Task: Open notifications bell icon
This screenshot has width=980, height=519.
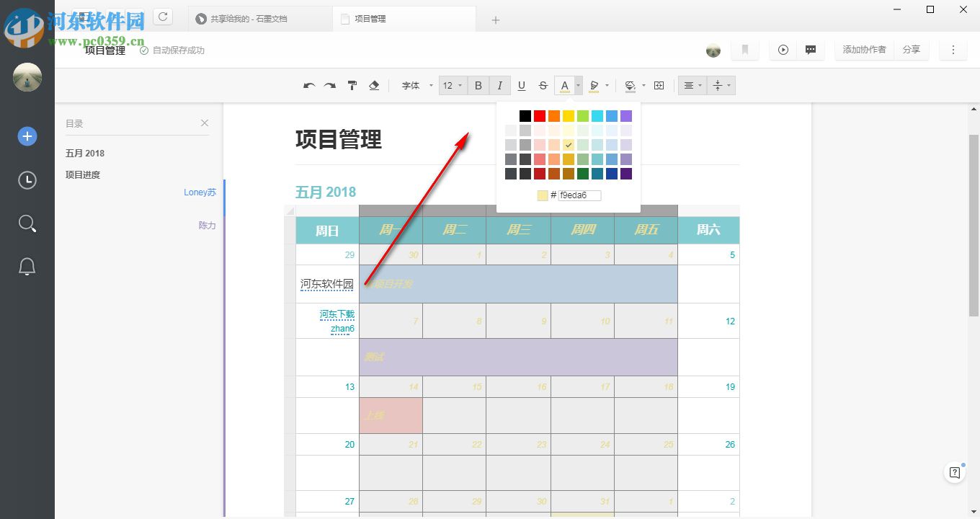Action: coord(27,267)
